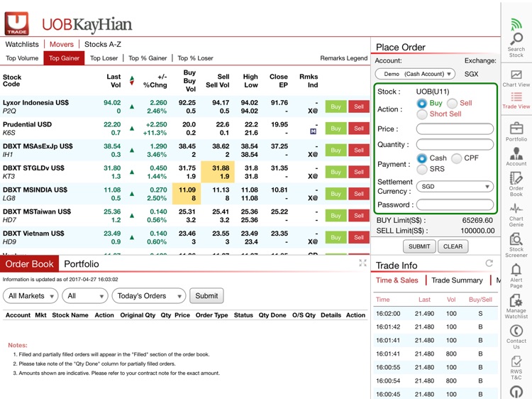This screenshot has height=399, width=532.
Task: Switch to Chart View icon
Action: (x=516, y=78)
